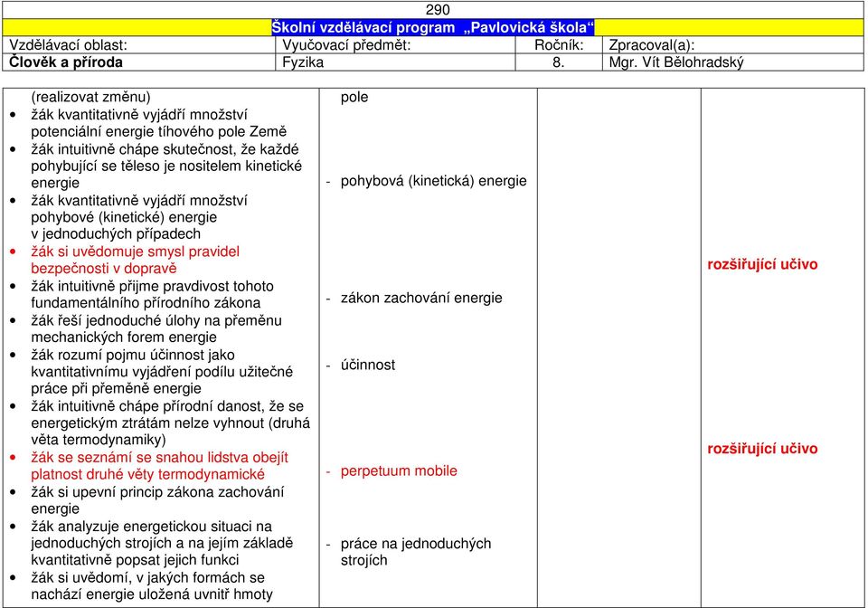The width and height of the screenshot is (868, 608).
Task: Click red "bezpečnosti v dopravě" line
Action: 103,269
